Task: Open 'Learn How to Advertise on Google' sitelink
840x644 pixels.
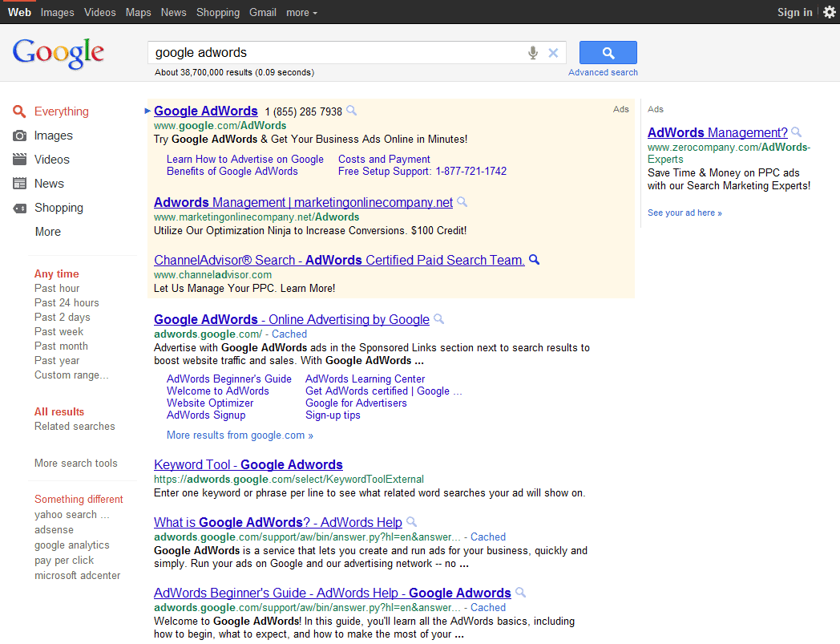Action: 244,160
